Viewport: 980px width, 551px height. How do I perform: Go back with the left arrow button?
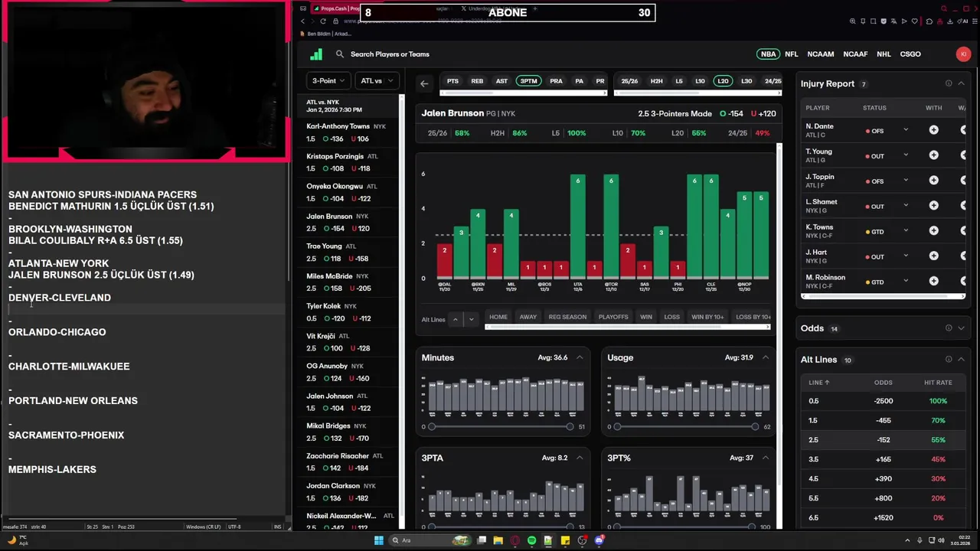click(424, 83)
